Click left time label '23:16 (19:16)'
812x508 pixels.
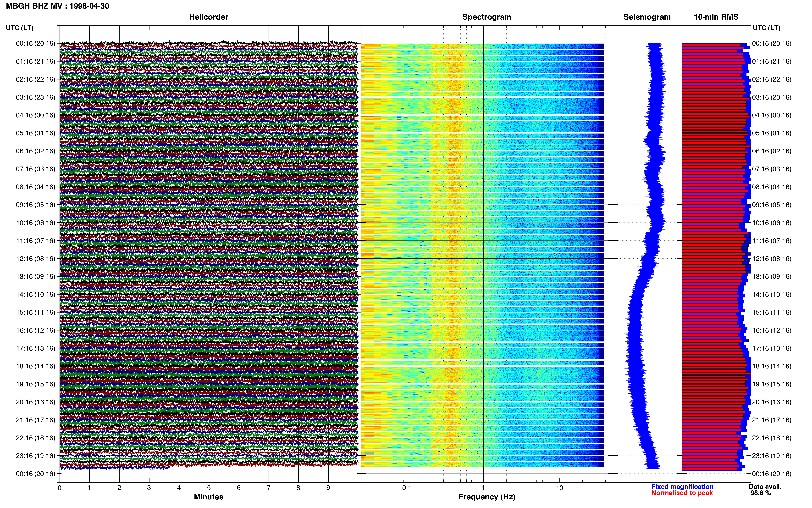36,456
